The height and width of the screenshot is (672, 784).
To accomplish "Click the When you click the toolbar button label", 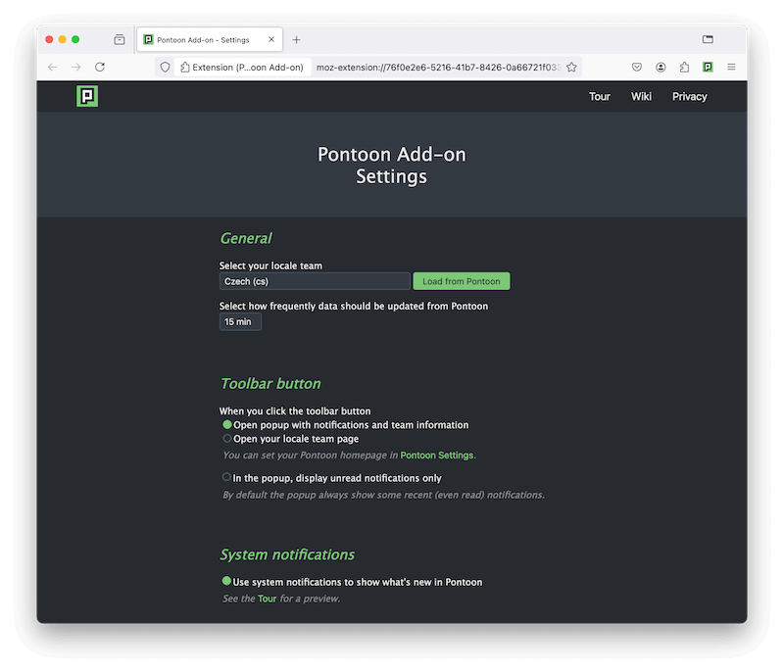I will click(x=295, y=411).
